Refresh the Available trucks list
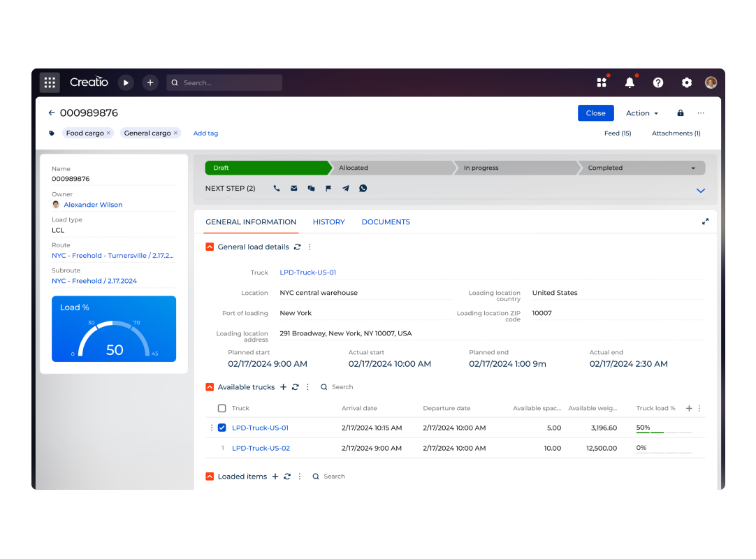The width and height of the screenshot is (756, 559). click(x=296, y=387)
